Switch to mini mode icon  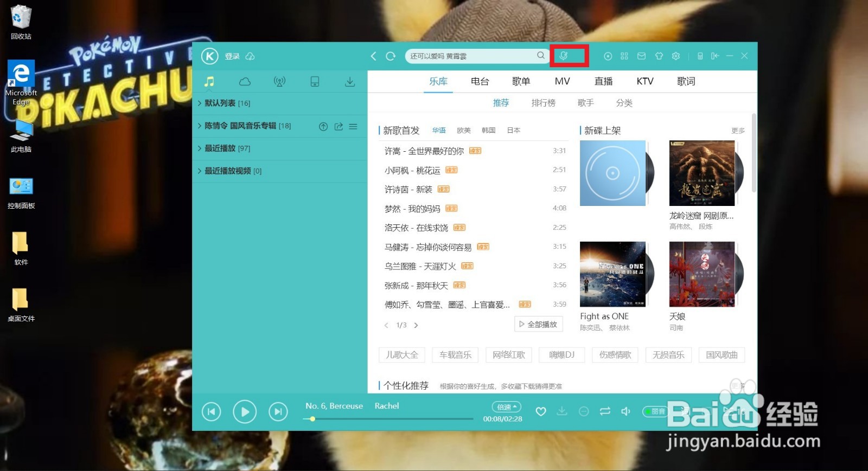point(715,56)
